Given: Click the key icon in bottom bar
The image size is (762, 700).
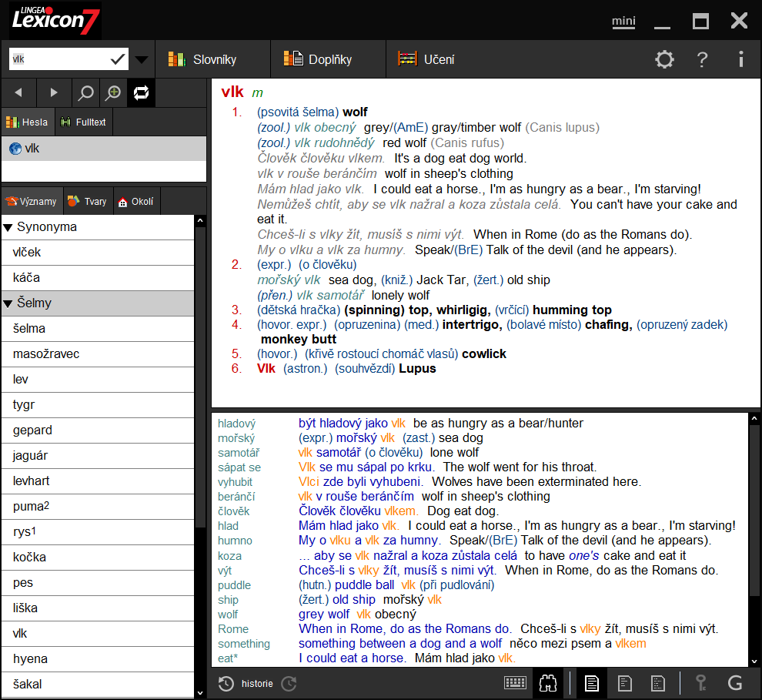Looking at the screenshot, I should click(700, 684).
